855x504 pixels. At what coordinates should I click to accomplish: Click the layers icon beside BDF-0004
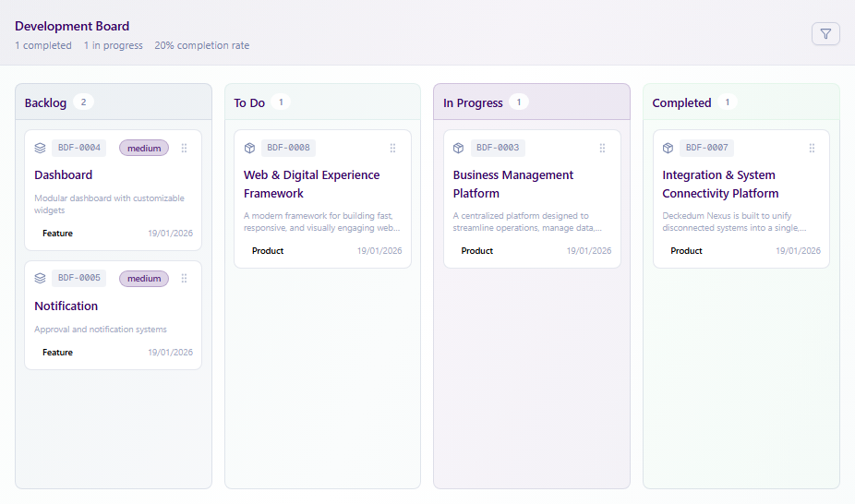[40, 148]
